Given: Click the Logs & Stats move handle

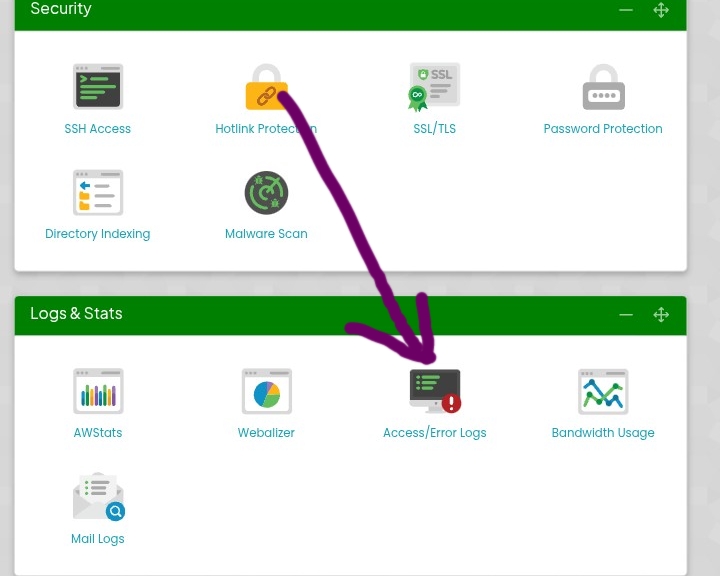Looking at the screenshot, I should coord(661,315).
